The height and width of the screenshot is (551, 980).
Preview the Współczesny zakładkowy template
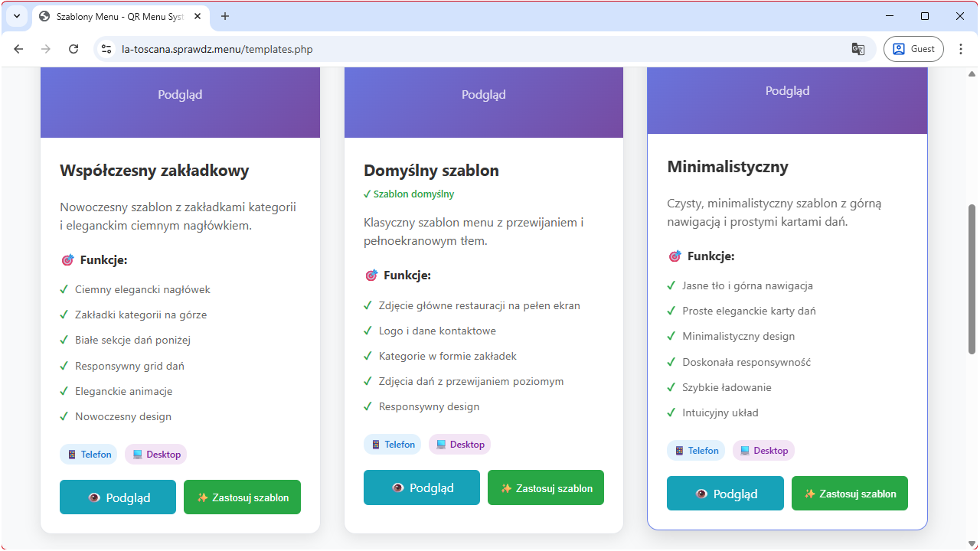tap(118, 497)
